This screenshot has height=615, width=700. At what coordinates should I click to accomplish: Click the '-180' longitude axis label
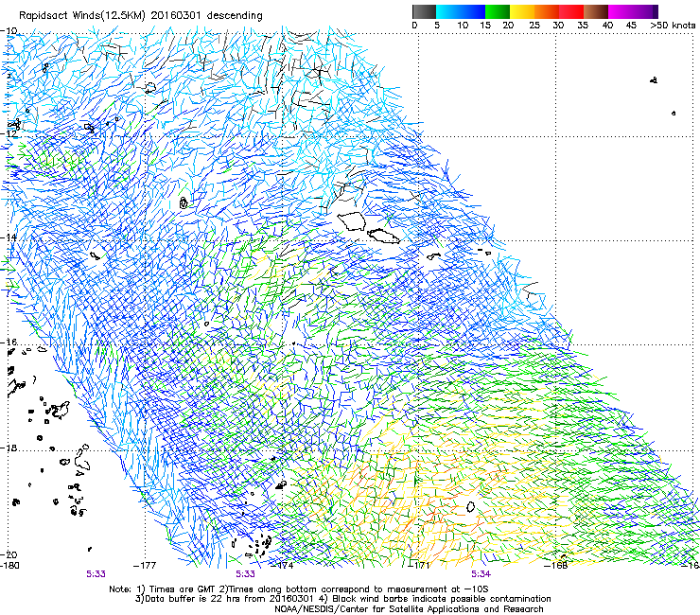[9, 565]
